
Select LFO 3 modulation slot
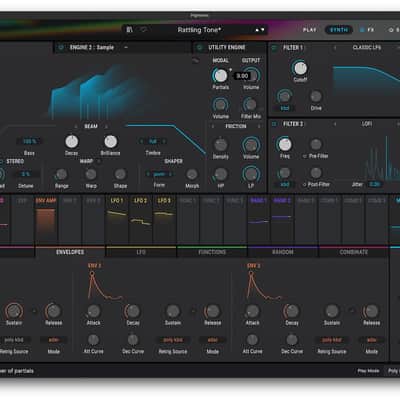coord(164,220)
